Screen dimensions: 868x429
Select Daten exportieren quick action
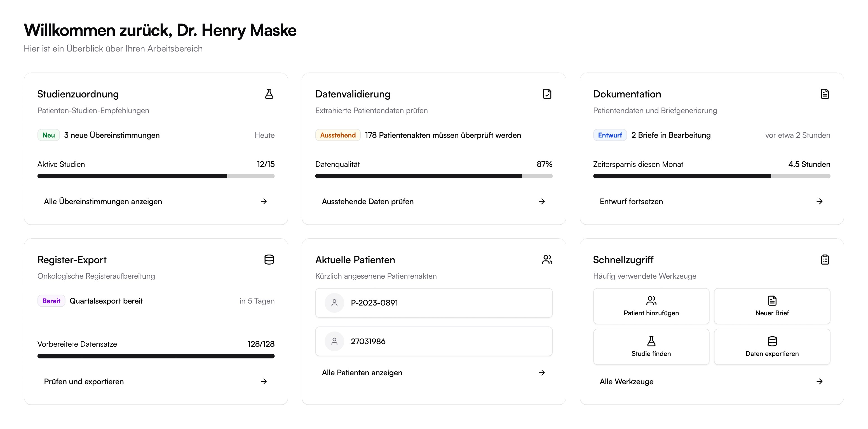point(772,347)
